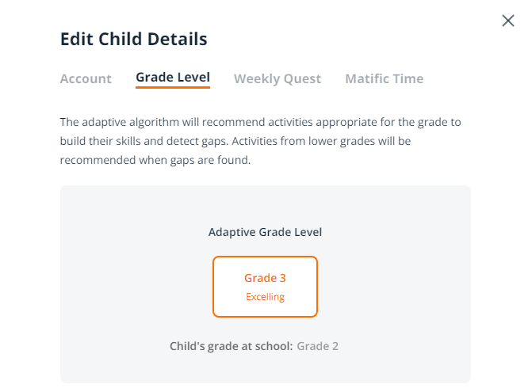This screenshot has width=532, height=392.
Task: Switch to the Account tab
Action: tap(86, 78)
